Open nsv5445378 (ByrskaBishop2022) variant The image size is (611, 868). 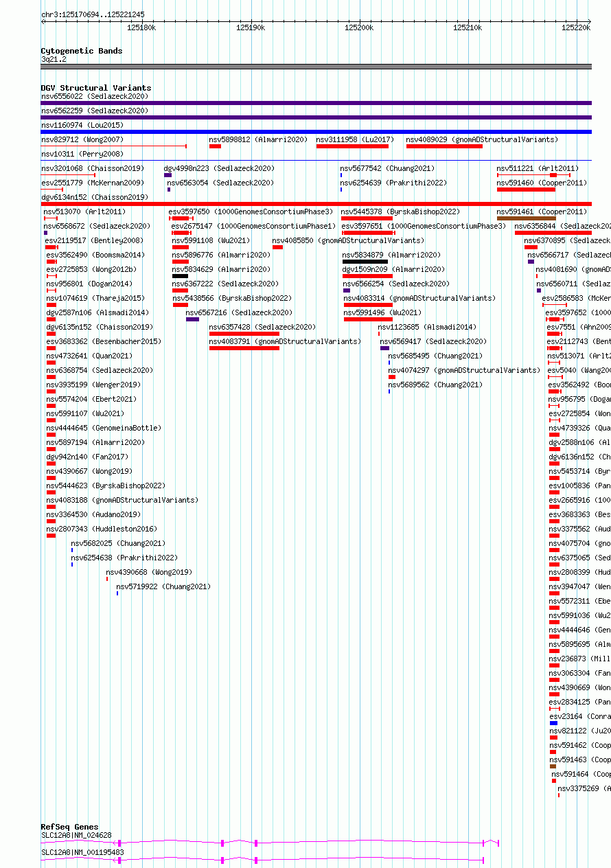click(x=400, y=212)
